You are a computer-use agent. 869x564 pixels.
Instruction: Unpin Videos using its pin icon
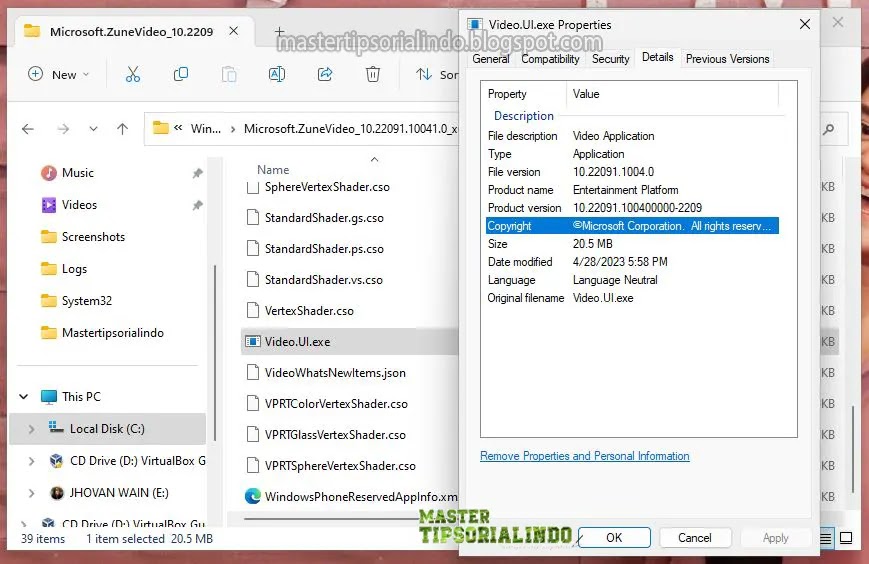click(x=197, y=206)
